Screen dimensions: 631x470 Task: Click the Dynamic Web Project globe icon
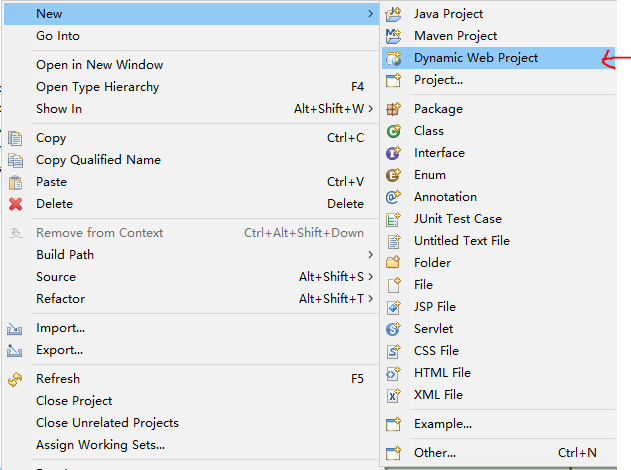(x=394, y=58)
